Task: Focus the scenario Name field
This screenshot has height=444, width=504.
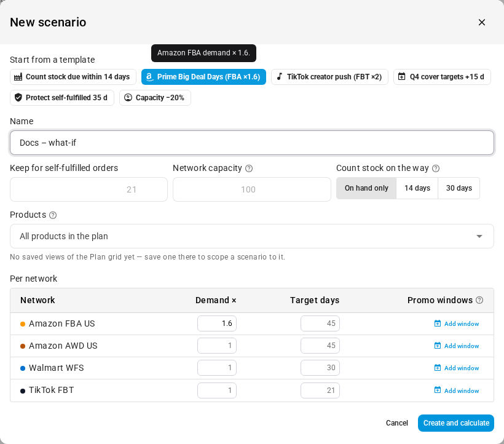Action: click(x=251, y=143)
